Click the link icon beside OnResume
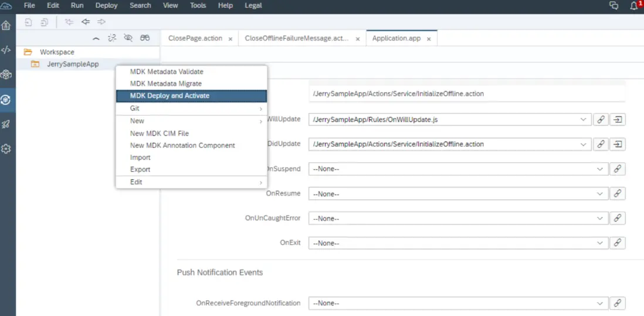 click(x=617, y=193)
